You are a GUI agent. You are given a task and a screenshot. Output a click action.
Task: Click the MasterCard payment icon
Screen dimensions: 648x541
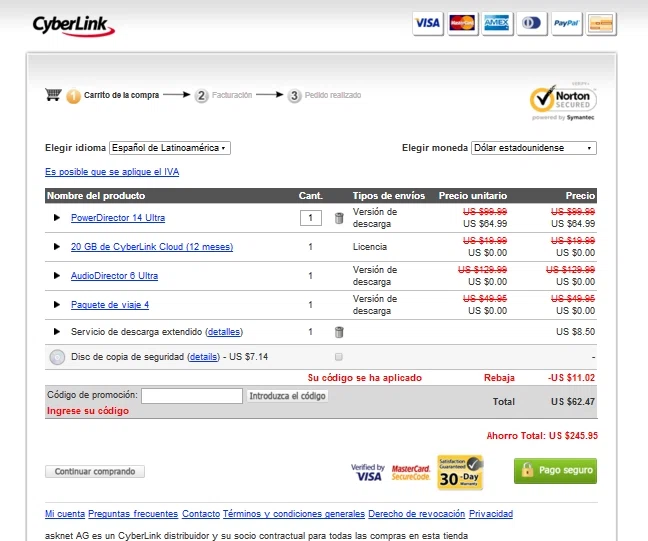coord(462,24)
